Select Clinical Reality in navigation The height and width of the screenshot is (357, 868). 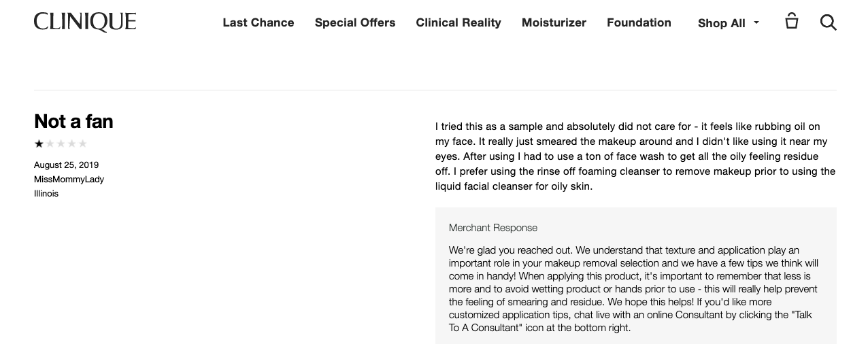pos(458,22)
